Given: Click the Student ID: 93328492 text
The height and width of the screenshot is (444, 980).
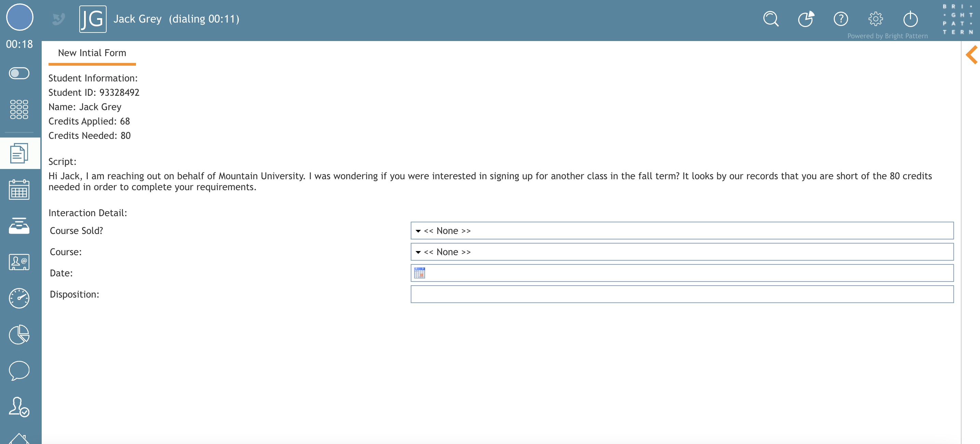Looking at the screenshot, I should [94, 93].
